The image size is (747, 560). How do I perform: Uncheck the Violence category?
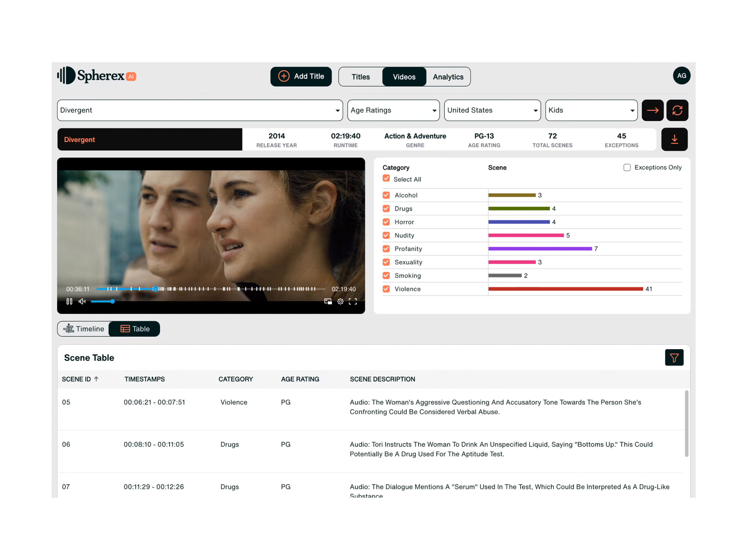(386, 289)
